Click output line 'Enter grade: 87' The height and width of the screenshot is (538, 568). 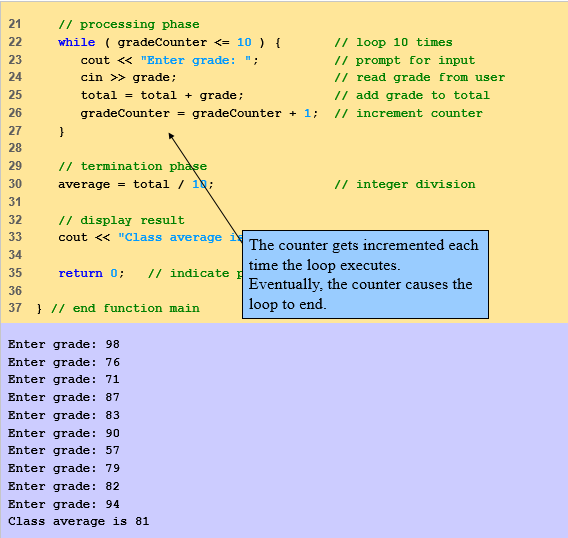64,397
